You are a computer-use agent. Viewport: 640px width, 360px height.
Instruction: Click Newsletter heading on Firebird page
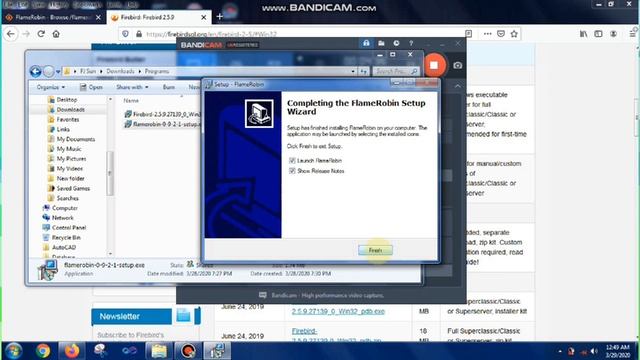coord(120,316)
